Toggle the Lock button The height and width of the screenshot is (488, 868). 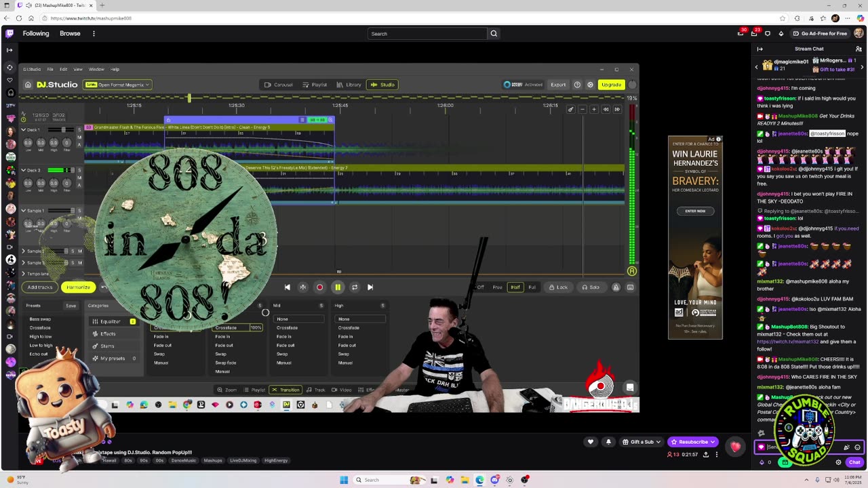[559, 287]
